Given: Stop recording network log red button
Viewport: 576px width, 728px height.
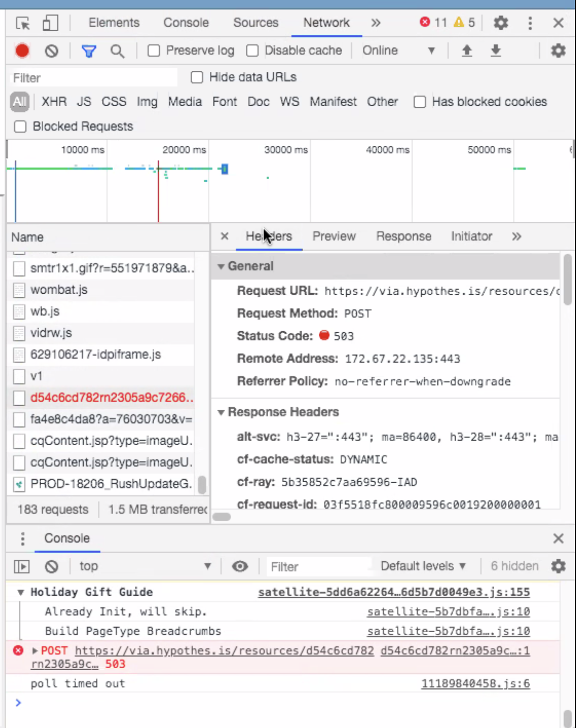Looking at the screenshot, I should [x=22, y=51].
